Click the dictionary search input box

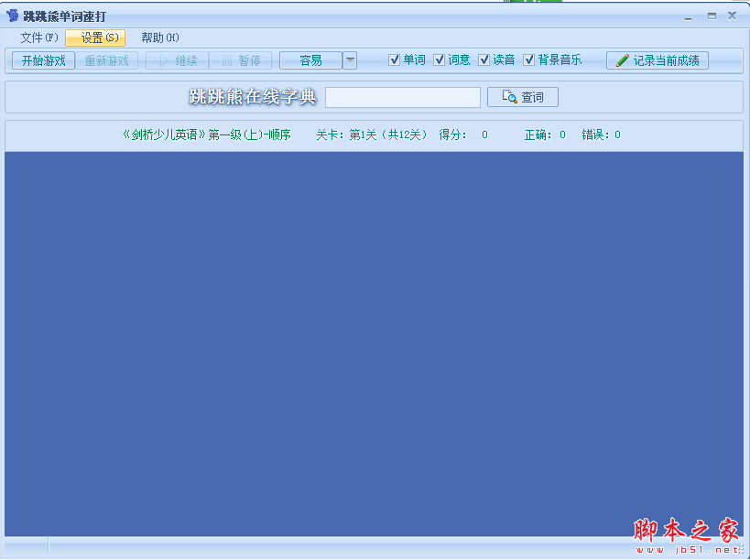403,97
